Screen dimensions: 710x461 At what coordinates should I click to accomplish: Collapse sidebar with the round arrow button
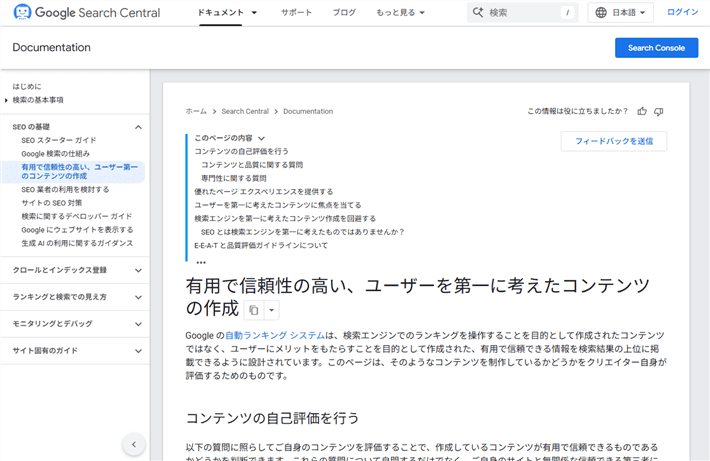[x=134, y=444]
